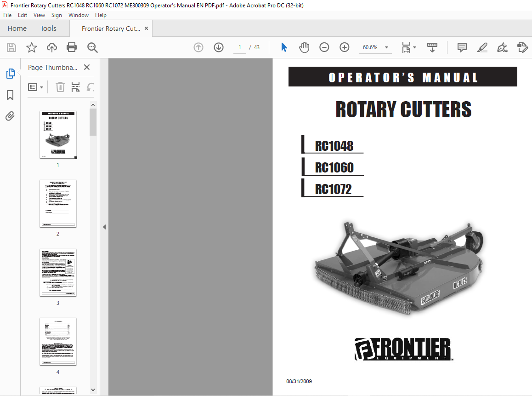Screen dimensions: 532x396
Task: Click the Save file icon
Action: (x=11, y=47)
